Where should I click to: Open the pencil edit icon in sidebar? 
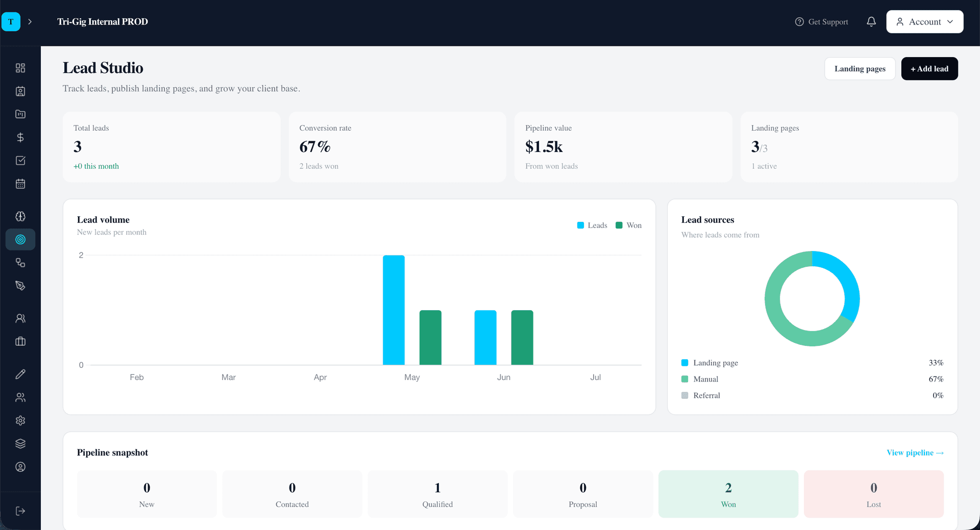20,374
